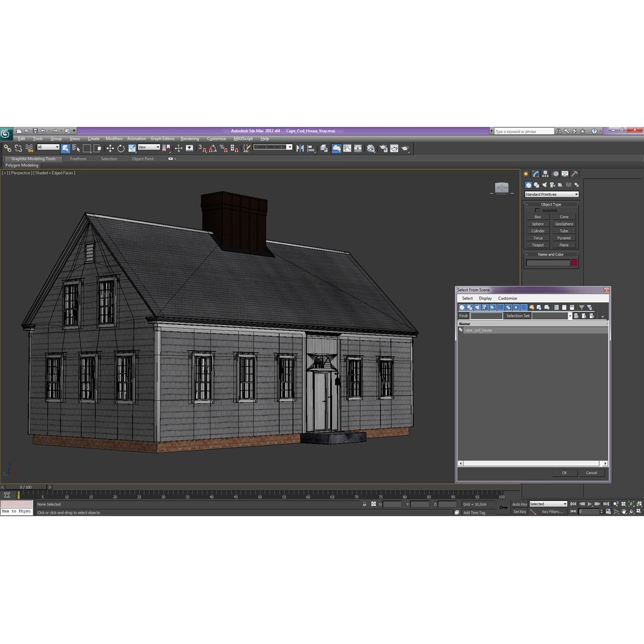Toggle Display Lights filter in Select From Scene
Image resolution: width=644 pixels, height=644 pixels.
477,307
